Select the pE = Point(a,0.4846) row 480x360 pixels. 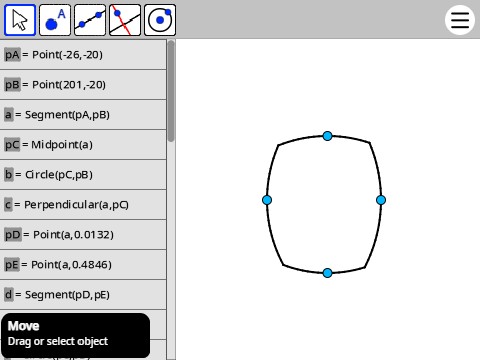click(83, 265)
